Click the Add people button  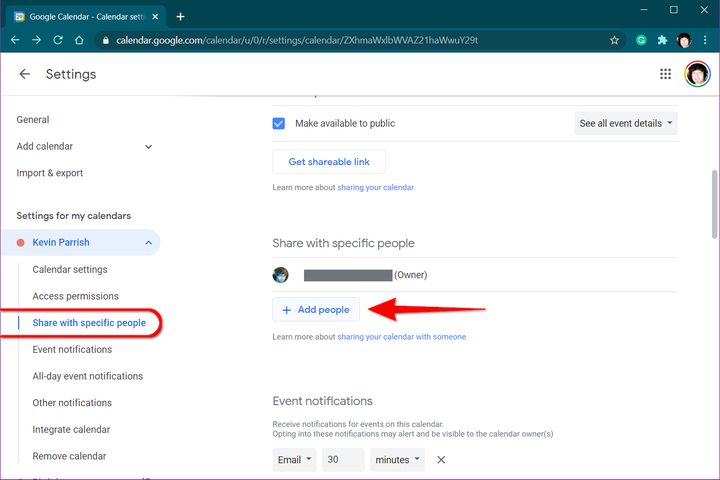[x=316, y=310]
